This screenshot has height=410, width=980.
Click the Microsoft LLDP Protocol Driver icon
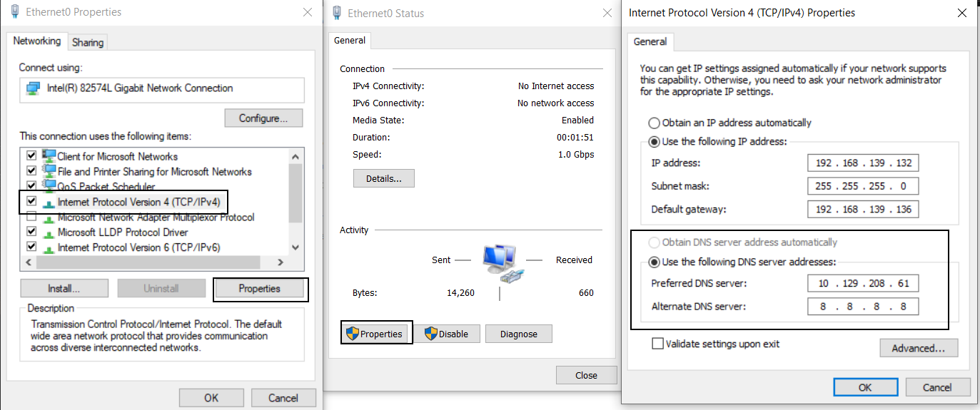coord(49,232)
